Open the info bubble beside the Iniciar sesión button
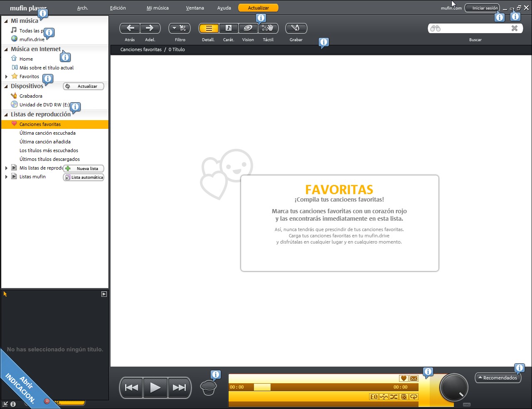The height and width of the screenshot is (409, 532). 500,17
